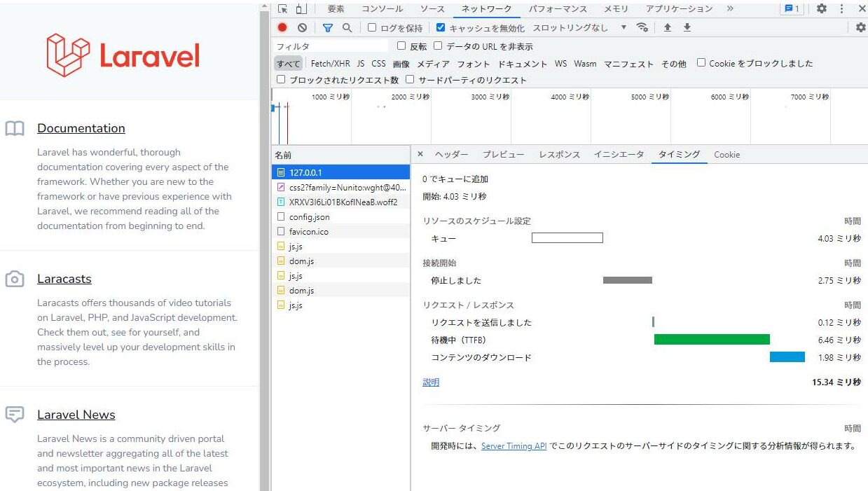Click the font icon of the woff2 request
The height and width of the screenshot is (491, 868).
[x=281, y=202]
